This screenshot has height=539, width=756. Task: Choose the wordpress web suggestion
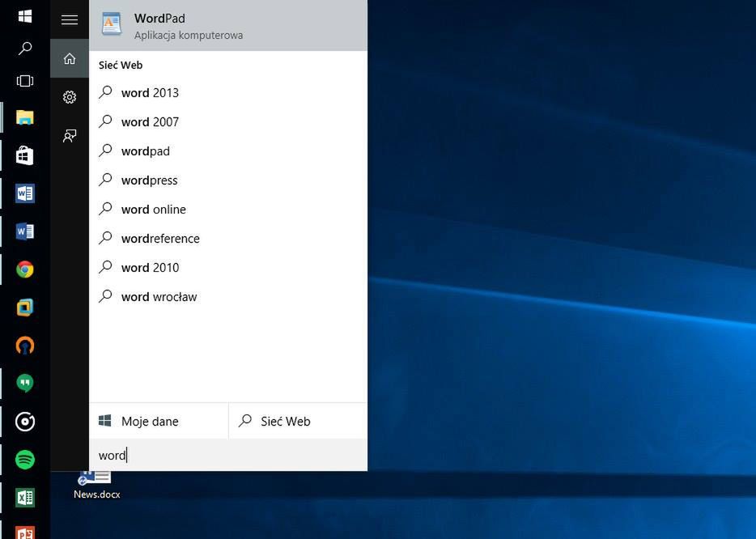click(228, 180)
